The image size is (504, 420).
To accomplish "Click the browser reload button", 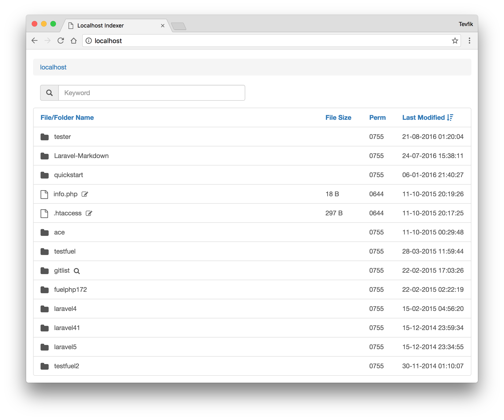I will pos(61,41).
